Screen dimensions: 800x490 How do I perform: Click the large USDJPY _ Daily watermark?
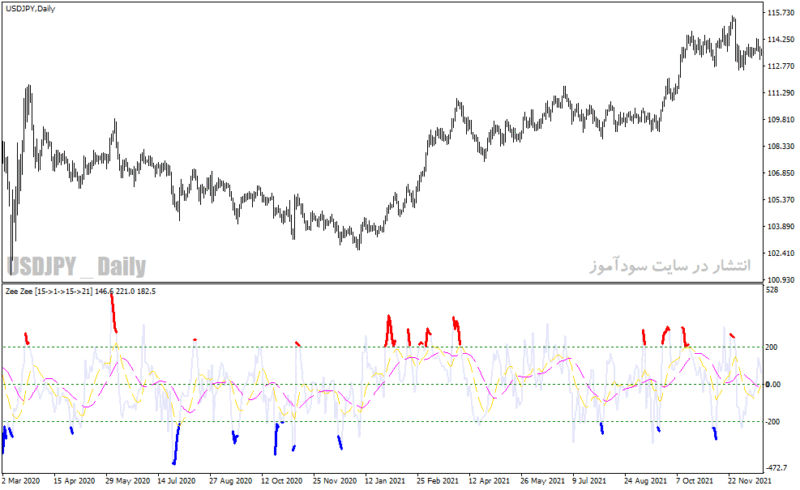coord(76,267)
